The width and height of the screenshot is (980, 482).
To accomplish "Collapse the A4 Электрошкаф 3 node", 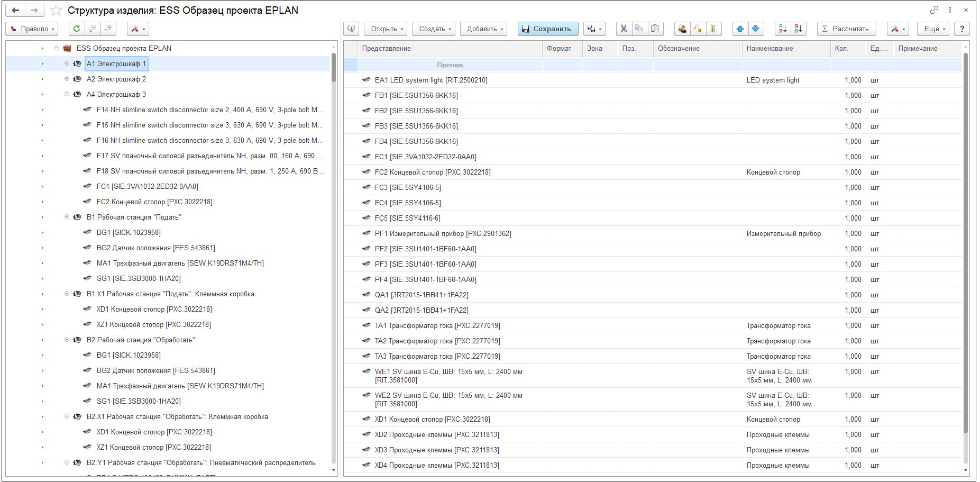I will [x=67, y=94].
